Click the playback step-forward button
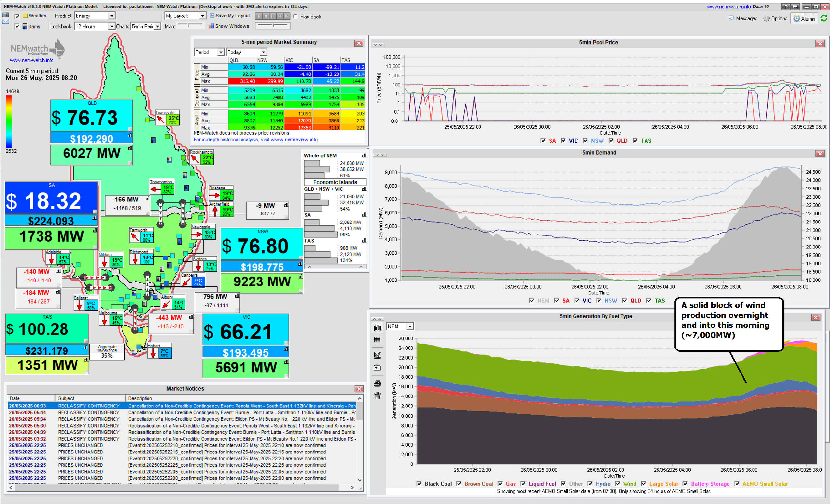This screenshot has width=830, height=504. [287, 16]
